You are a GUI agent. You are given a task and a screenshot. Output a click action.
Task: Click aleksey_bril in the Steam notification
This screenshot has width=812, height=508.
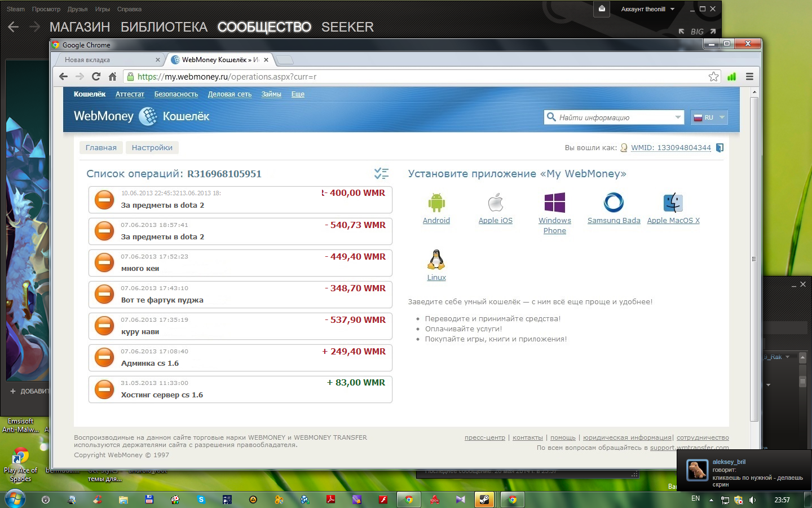[729, 462]
